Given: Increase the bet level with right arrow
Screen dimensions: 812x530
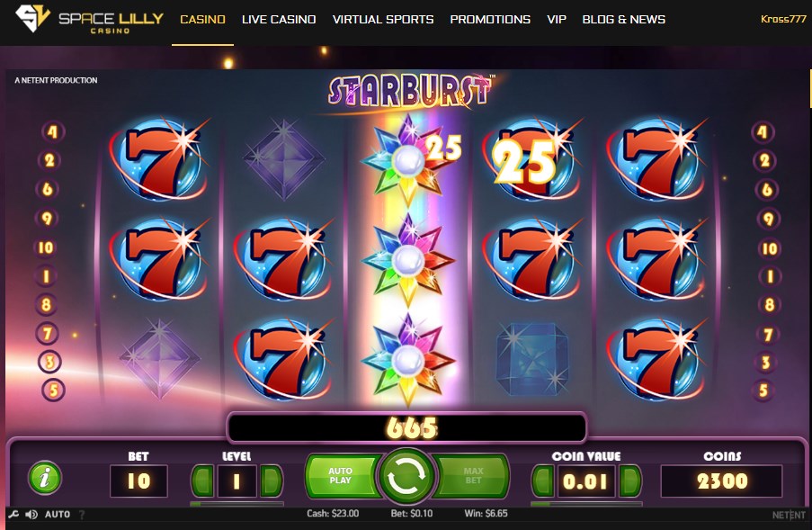Looking at the screenshot, I should (x=271, y=481).
